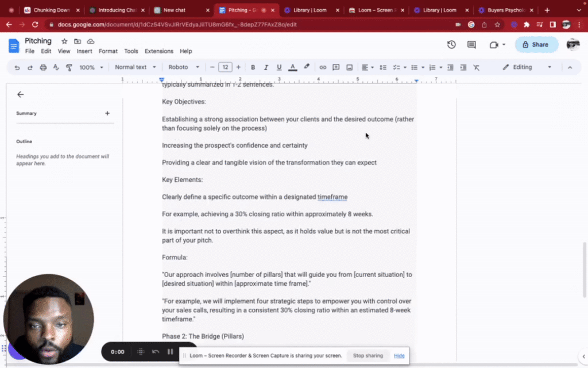
Task: Restart Loom recording with undo icon
Action: coord(156,352)
